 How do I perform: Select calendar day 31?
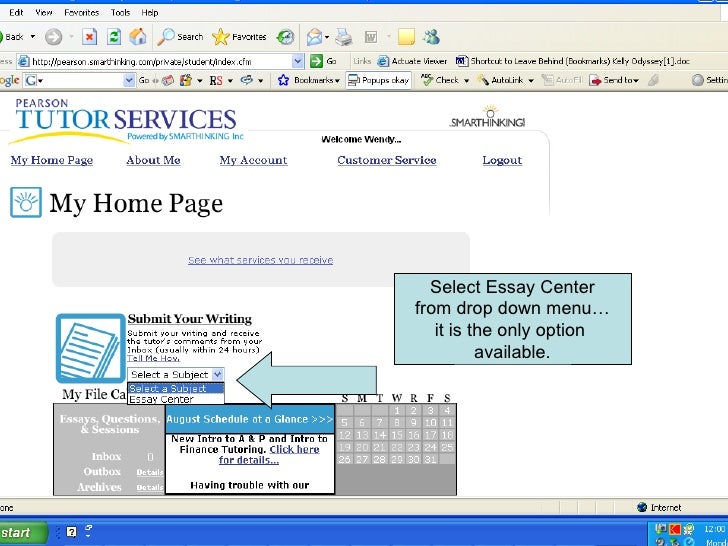430,459
